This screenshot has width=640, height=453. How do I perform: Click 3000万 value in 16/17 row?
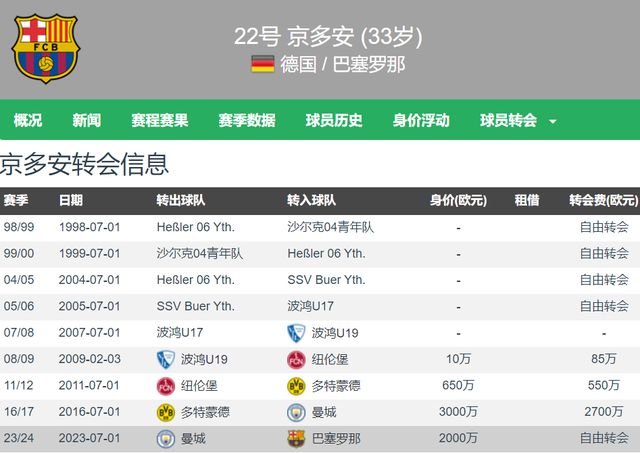click(458, 412)
